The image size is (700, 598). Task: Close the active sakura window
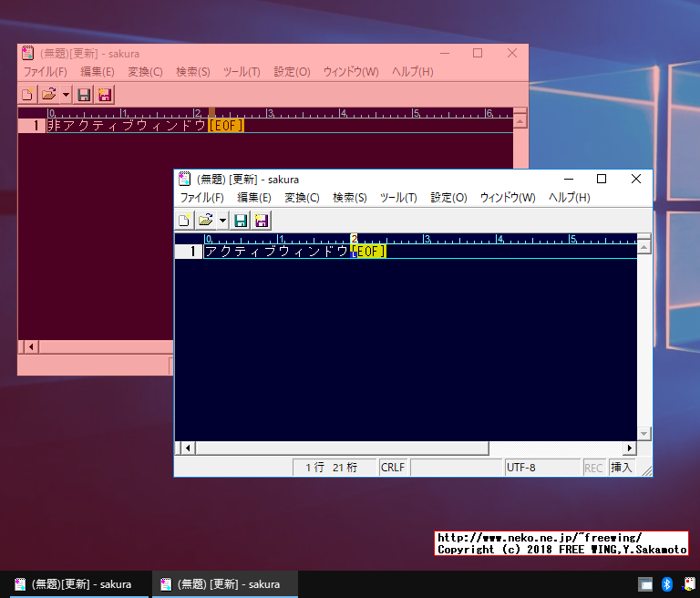[636, 179]
